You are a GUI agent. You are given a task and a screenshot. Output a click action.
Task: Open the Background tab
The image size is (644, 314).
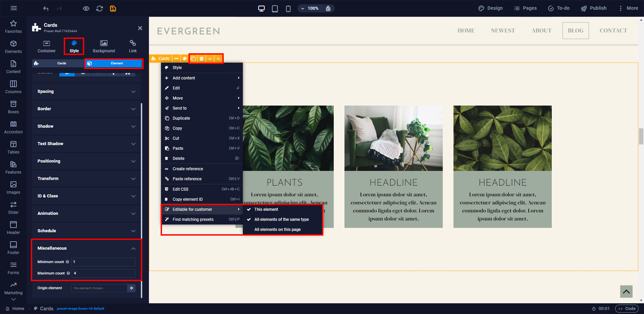(x=104, y=46)
